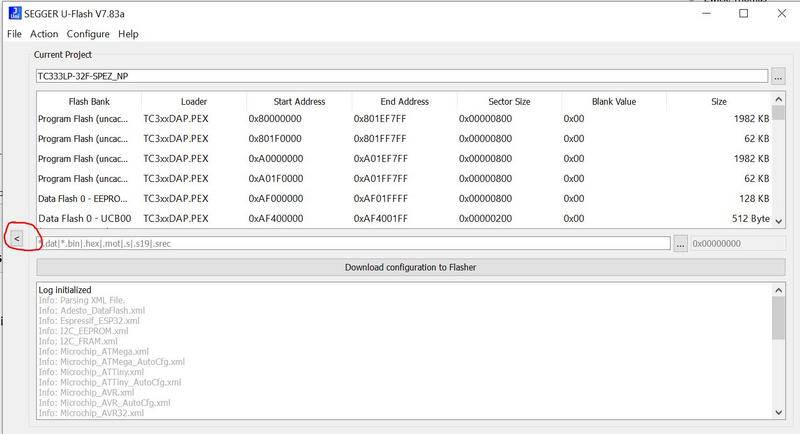Image resolution: width=800 pixels, height=434 pixels.
Task: Click 'Info: Parsing XML File.' log line
Action: 82,300
